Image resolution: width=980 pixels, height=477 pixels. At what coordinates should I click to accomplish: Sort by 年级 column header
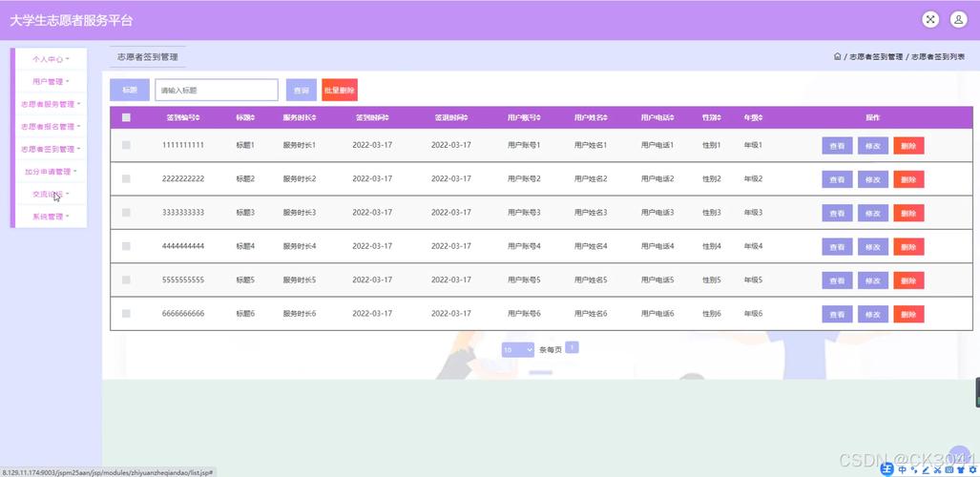753,117
